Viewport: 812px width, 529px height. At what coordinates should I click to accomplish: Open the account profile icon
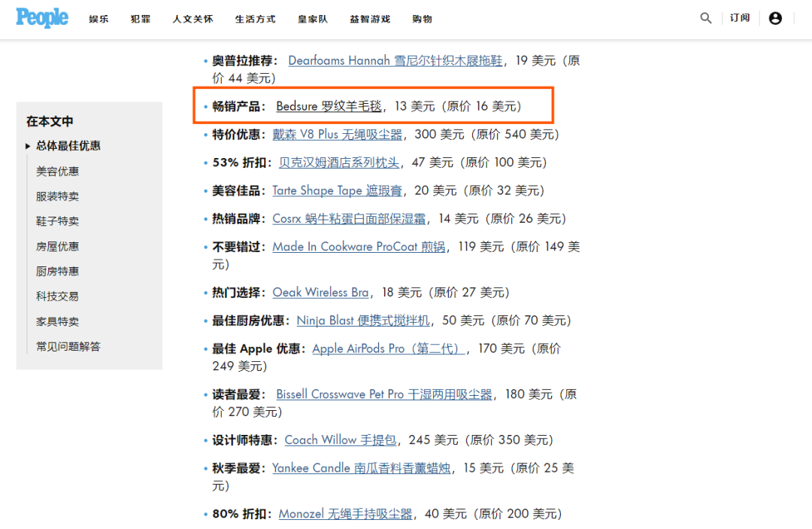[776, 18]
